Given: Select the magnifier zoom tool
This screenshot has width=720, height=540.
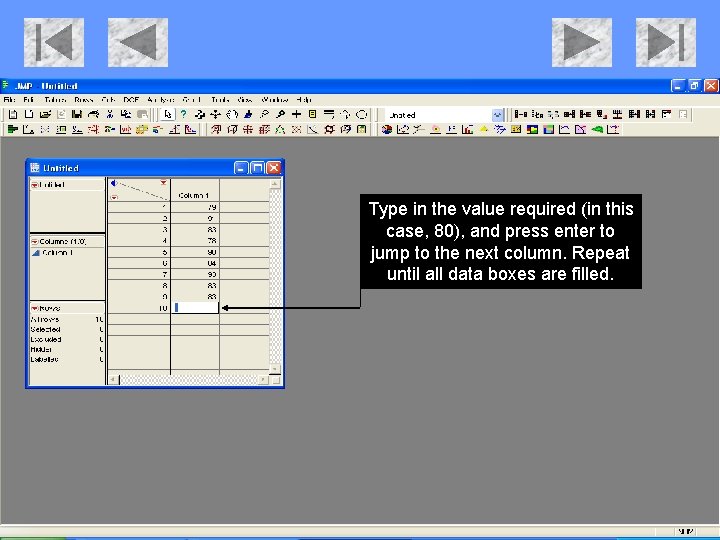Looking at the screenshot, I should click(x=280, y=114).
